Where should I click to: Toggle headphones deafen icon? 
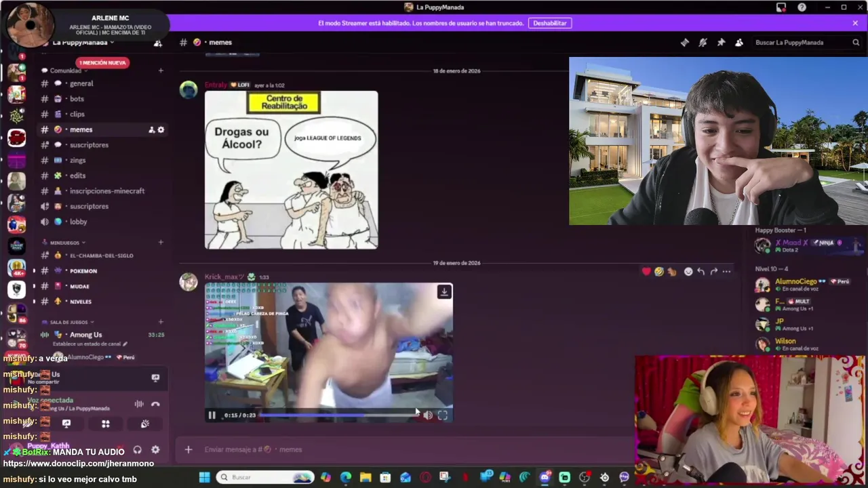point(137,449)
